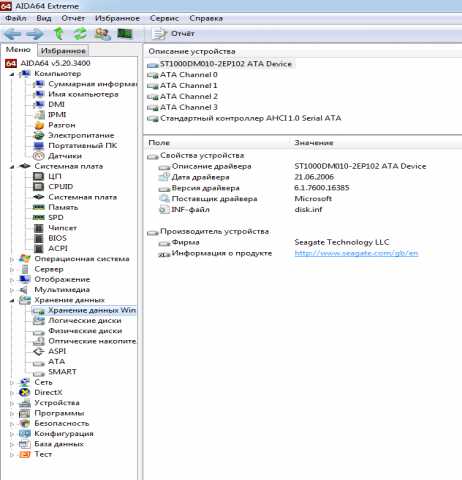Click the Разгон flame icon
The height and width of the screenshot is (480, 462).
click(x=39, y=125)
